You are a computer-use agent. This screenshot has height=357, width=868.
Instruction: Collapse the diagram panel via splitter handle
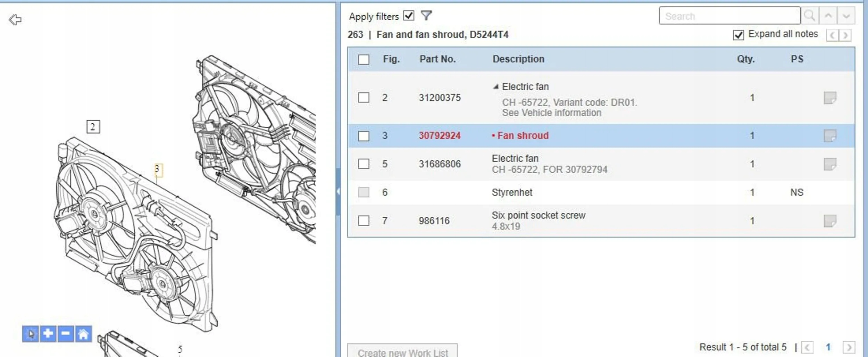338,191
